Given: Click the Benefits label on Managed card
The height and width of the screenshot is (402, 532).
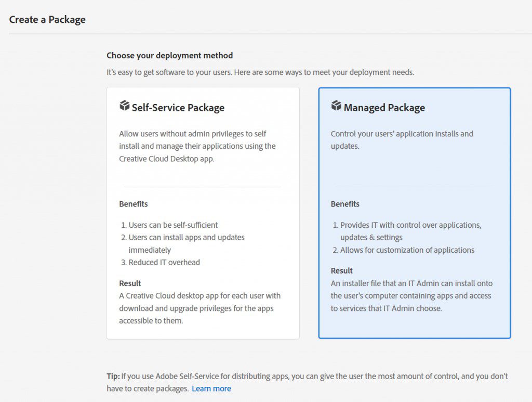Looking at the screenshot, I should pos(345,204).
